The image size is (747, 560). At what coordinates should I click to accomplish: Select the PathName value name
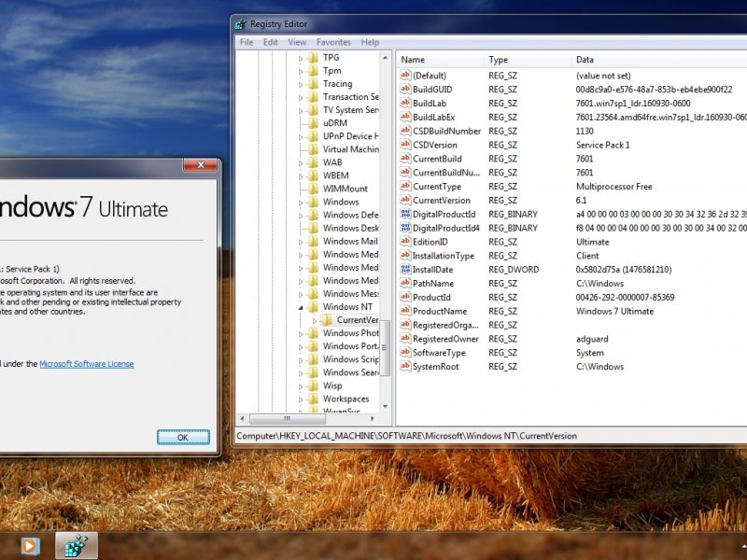tap(433, 284)
